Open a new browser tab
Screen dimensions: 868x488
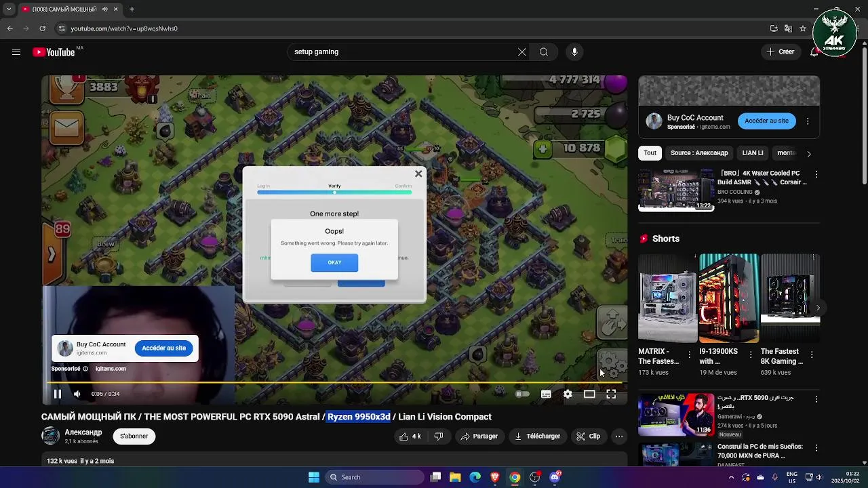click(132, 9)
